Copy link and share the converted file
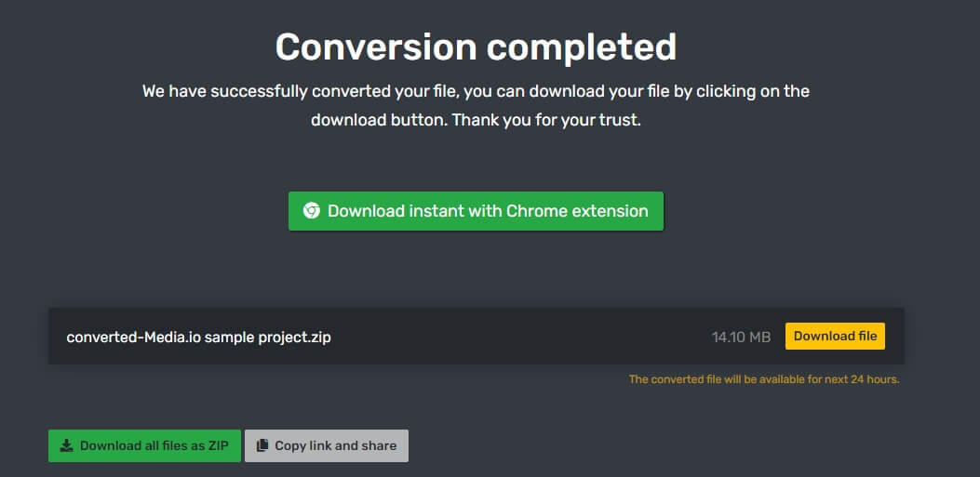Image resolution: width=980 pixels, height=477 pixels. click(327, 445)
